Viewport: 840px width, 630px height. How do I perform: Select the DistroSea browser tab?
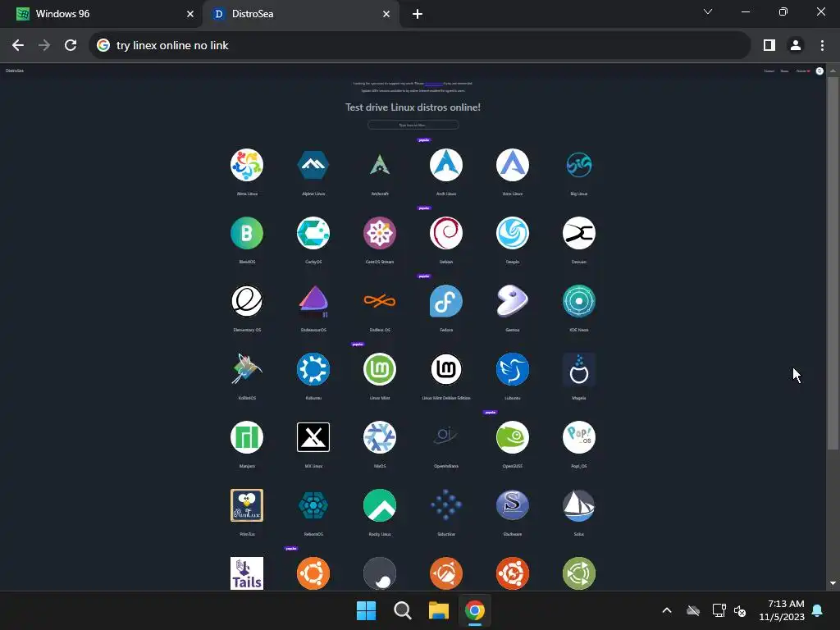(300, 14)
